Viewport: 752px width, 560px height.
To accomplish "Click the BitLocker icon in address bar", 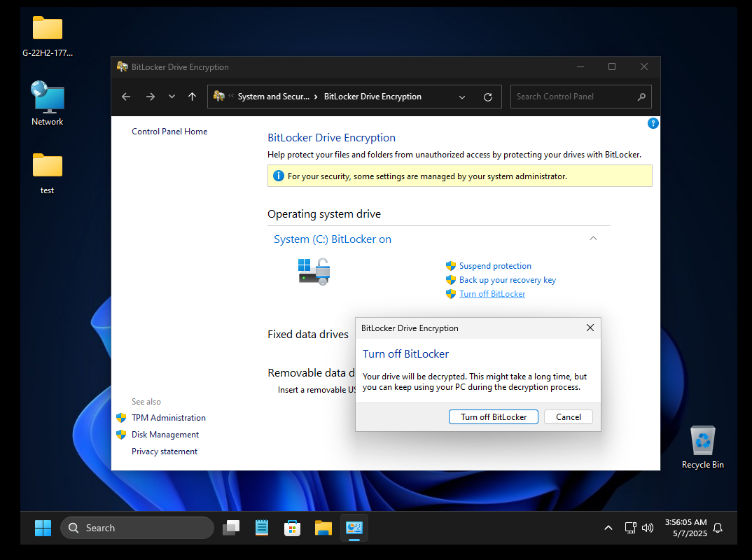I will [x=218, y=96].
